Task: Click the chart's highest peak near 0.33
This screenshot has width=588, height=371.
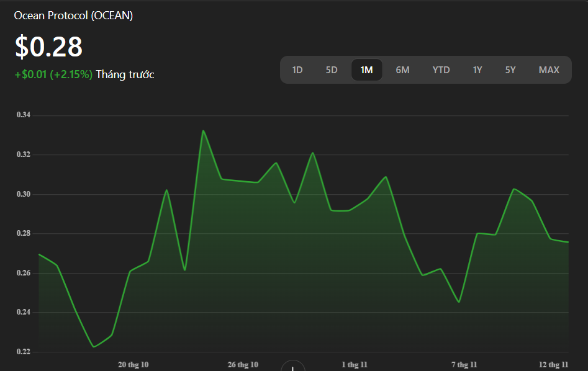Action: [203, 131]
